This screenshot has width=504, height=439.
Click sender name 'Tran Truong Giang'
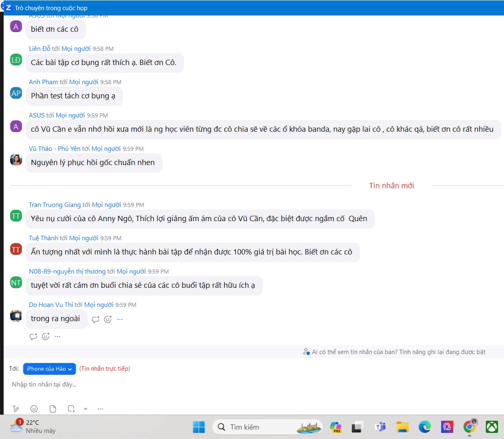tap(55, 204)
